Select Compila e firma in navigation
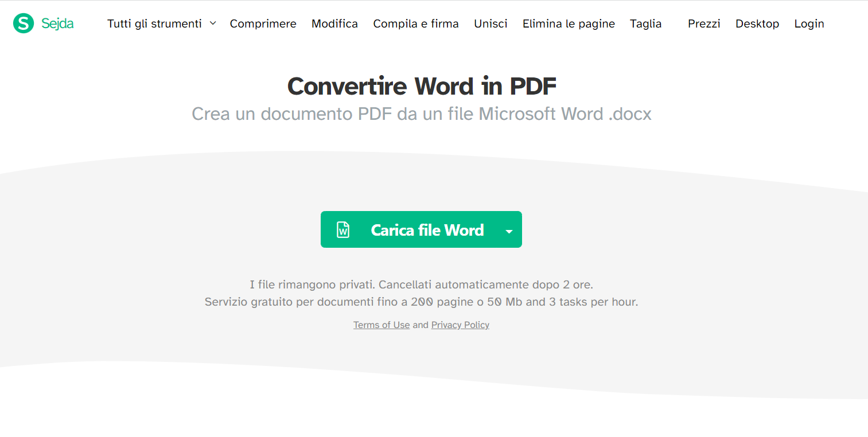Screen dimensions: 868x437 pos(416,24)
